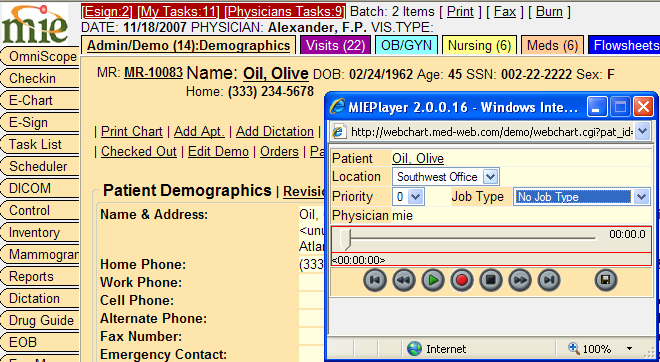Rewind the dictation in MIEPlayer
The height and width of the screenshot is (362, 660).
(404, 280)
